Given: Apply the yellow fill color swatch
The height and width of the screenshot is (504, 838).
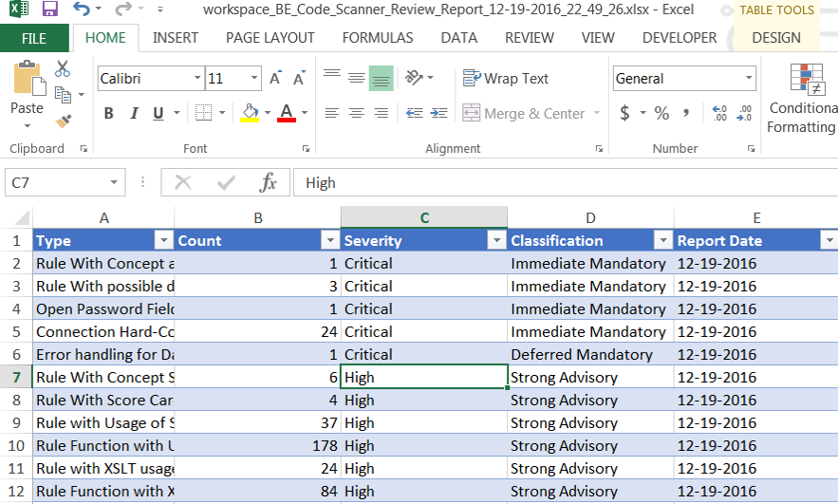Looking at the screenshot, I should coord(250,113).
